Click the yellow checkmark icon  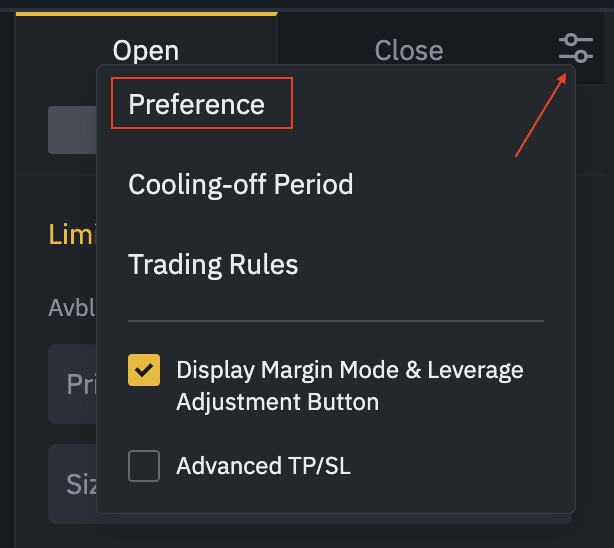click(x=144, y=371)
